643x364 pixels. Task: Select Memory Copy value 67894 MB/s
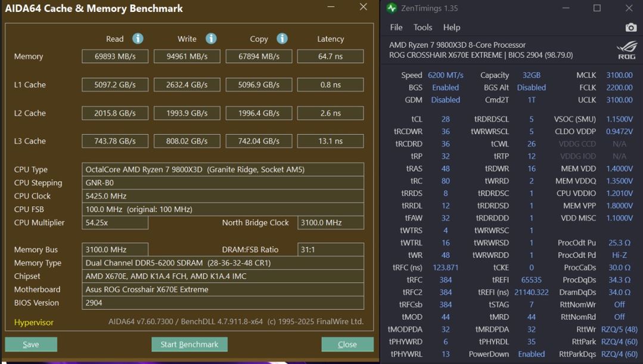pos(259,56)
